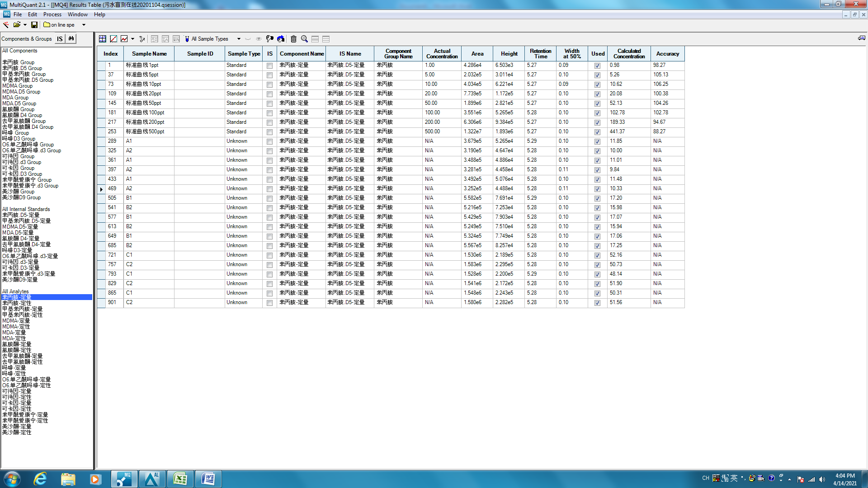
Task: Click the save session icon
Action: (x=34, y=25)
